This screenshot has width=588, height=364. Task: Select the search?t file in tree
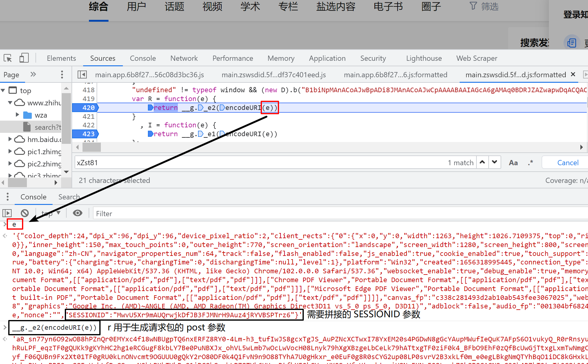pos(47,127)
